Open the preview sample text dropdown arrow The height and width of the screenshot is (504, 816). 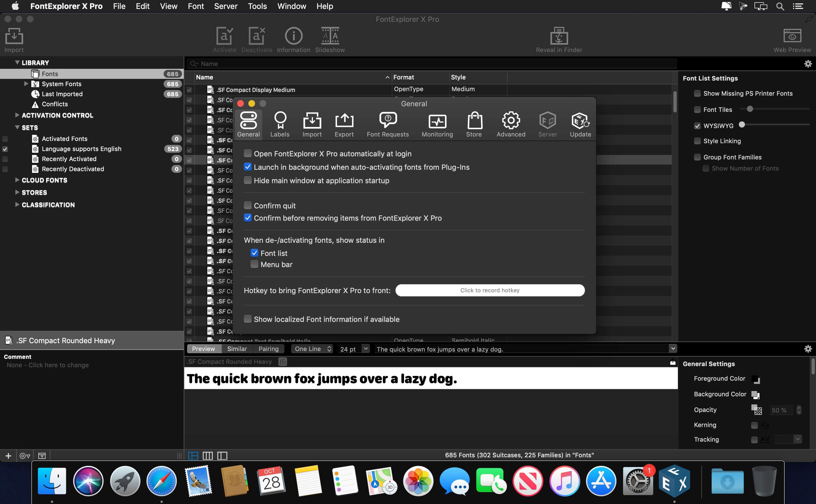pyautogui.click(x=673, y=349)
